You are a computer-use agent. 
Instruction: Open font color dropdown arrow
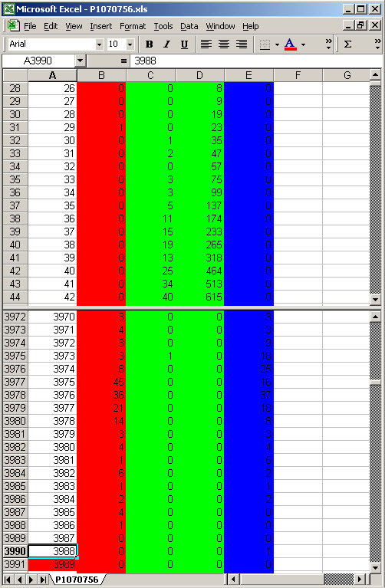pos(303,44)
